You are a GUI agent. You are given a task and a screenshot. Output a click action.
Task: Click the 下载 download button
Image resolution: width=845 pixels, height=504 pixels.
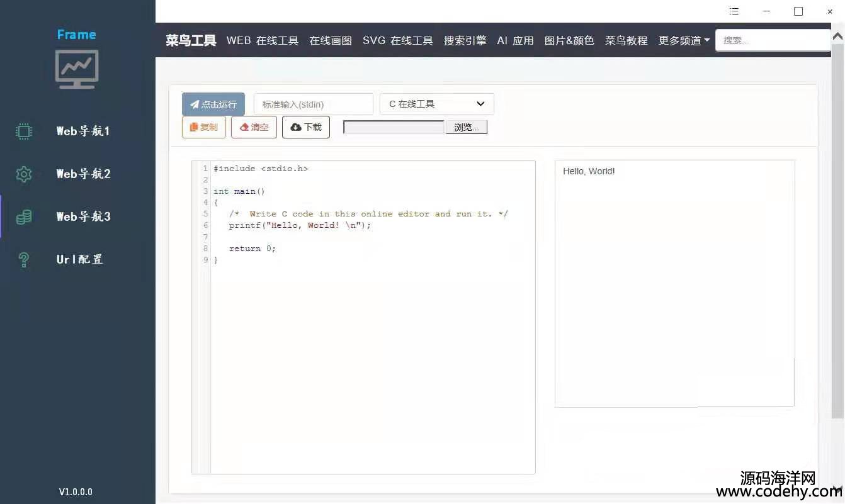306,127
